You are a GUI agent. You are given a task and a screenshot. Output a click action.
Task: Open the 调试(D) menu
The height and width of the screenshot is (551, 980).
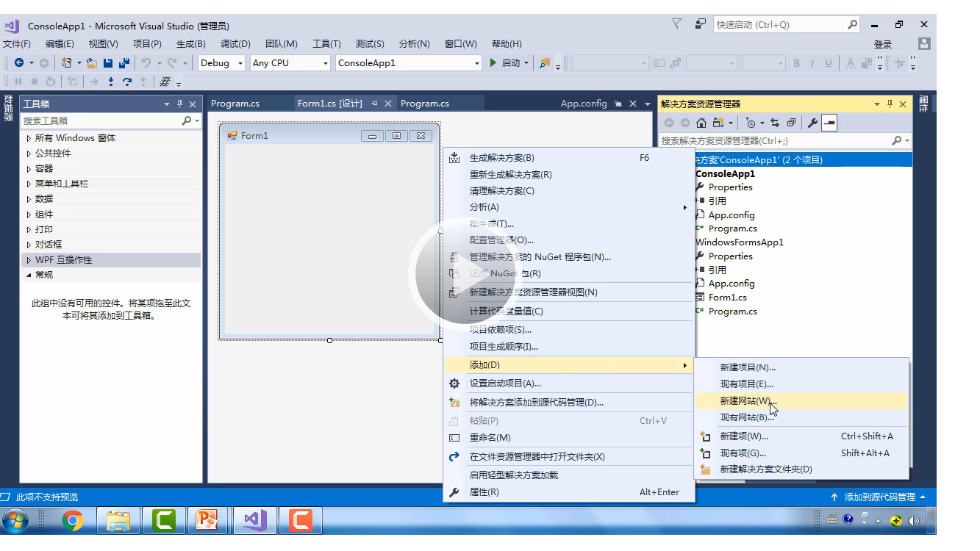235,44
